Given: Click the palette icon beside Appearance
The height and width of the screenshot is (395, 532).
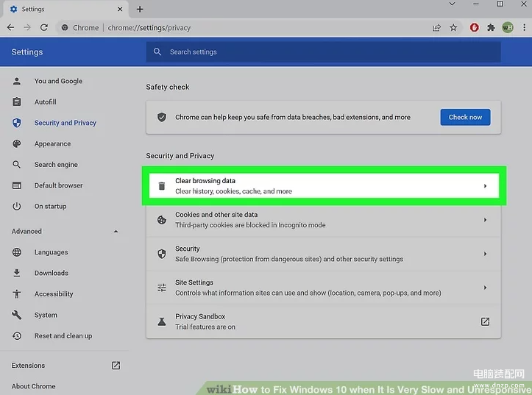Looking at the screenshot, I should pos(17,143).
